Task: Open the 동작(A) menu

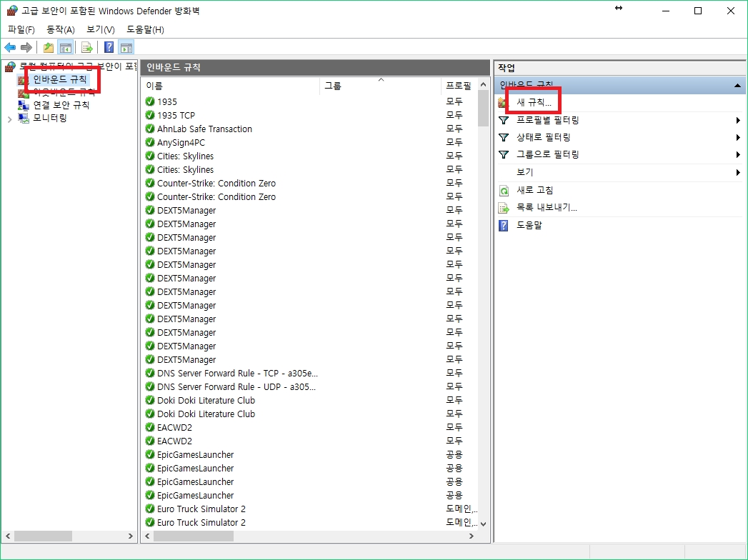Action: 60,29
